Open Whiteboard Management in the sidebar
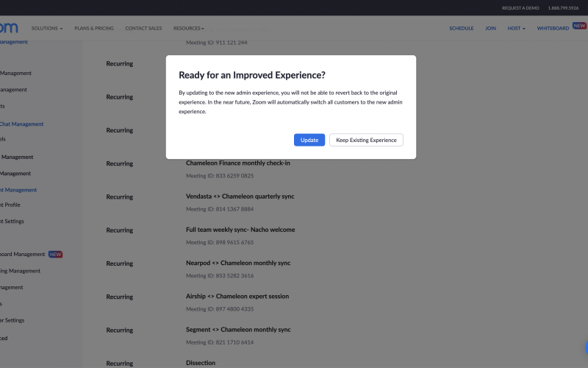The height and width of the screenshot is (368, 588). coord(22,254)
